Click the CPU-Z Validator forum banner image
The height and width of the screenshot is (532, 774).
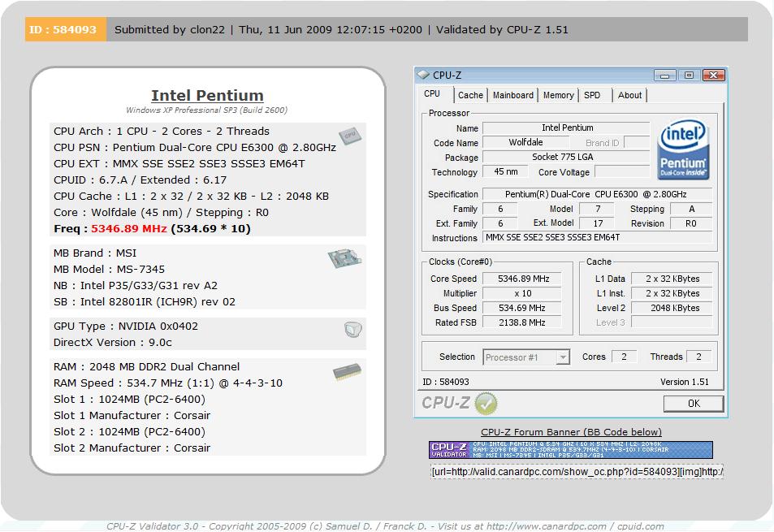coord(571,450)
